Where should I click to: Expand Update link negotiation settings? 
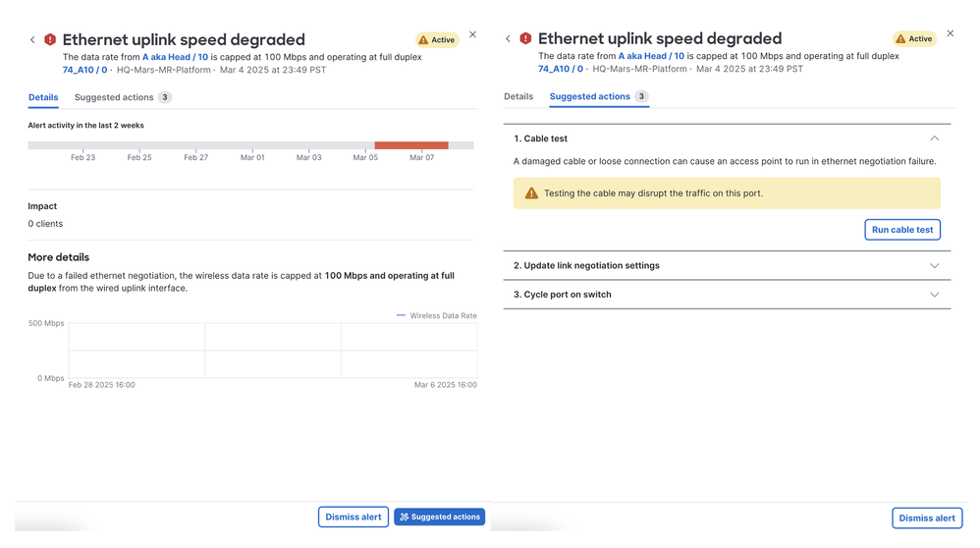[x=934, y=266]
